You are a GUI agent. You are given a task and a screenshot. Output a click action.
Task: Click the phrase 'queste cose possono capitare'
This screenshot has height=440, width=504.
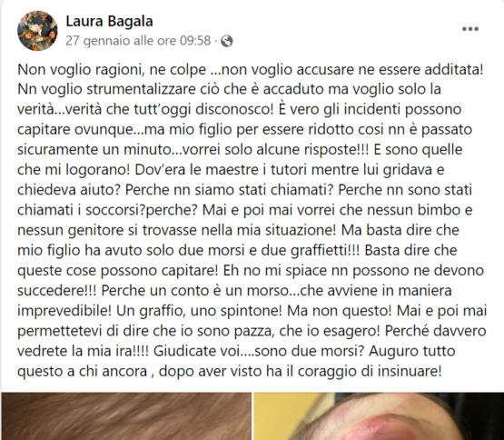pos(118,270)
